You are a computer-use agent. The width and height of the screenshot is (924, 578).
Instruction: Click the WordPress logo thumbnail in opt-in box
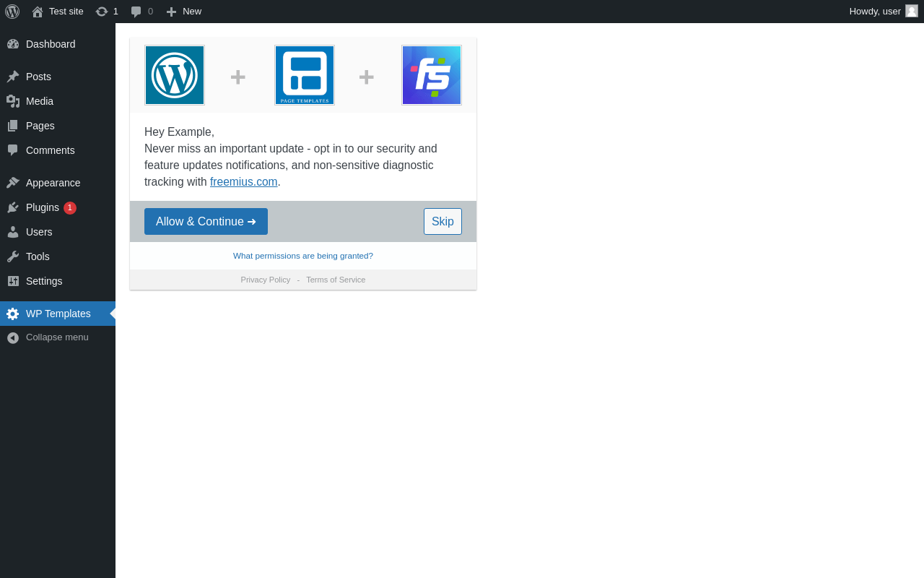tap(175, 75)
